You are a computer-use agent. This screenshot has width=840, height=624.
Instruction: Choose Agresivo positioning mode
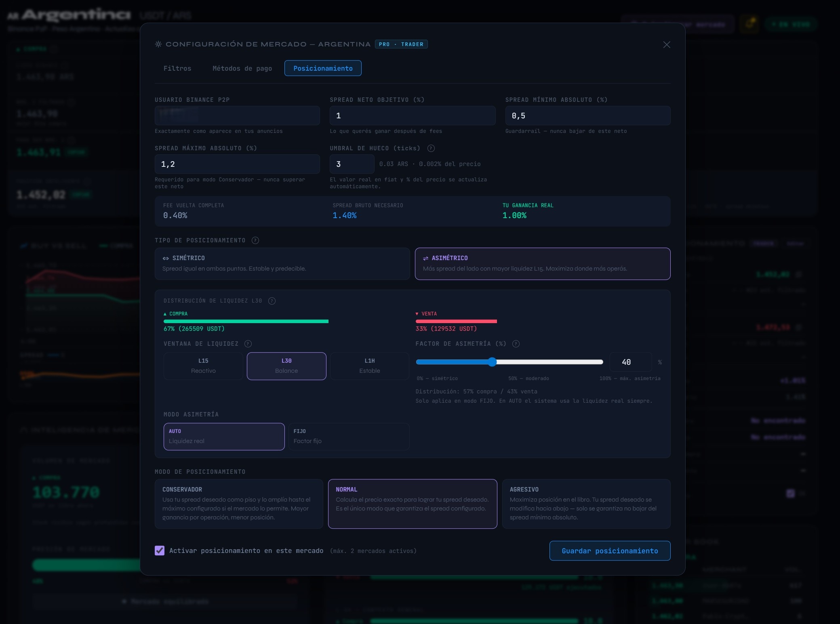coord(586,503)
